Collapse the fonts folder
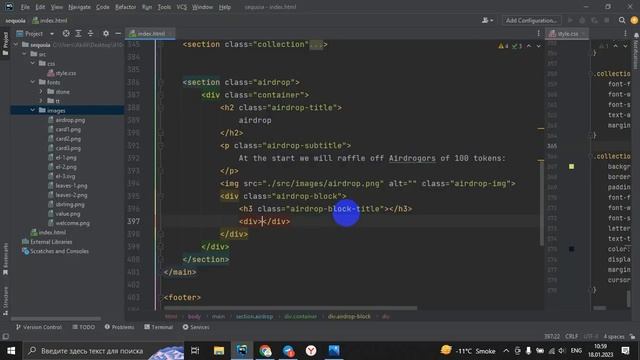The height and width of the screenshot is (360, 640). (x=33, y=82)
